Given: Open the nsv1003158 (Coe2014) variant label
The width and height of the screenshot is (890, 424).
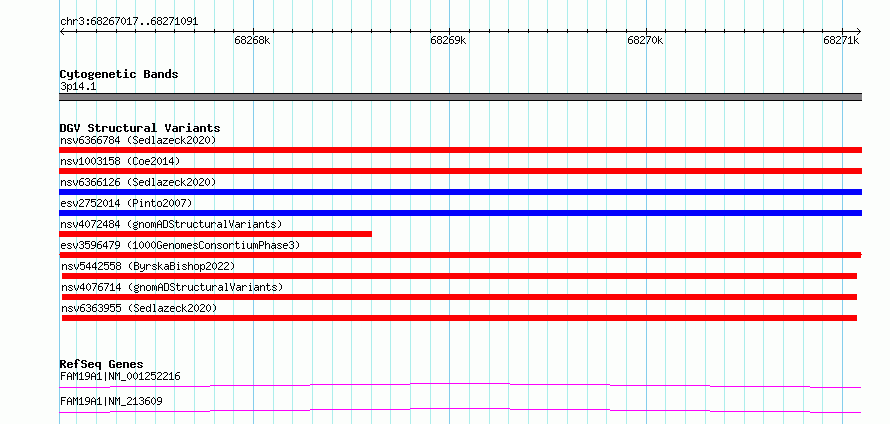Looking at the screenshot, I should [120, 161].
